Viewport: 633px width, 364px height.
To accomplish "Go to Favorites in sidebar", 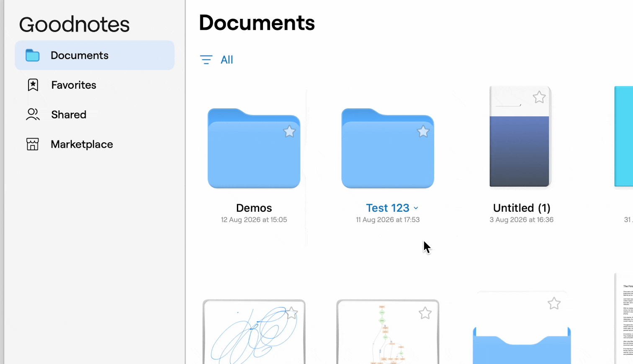I will [74, 85].
